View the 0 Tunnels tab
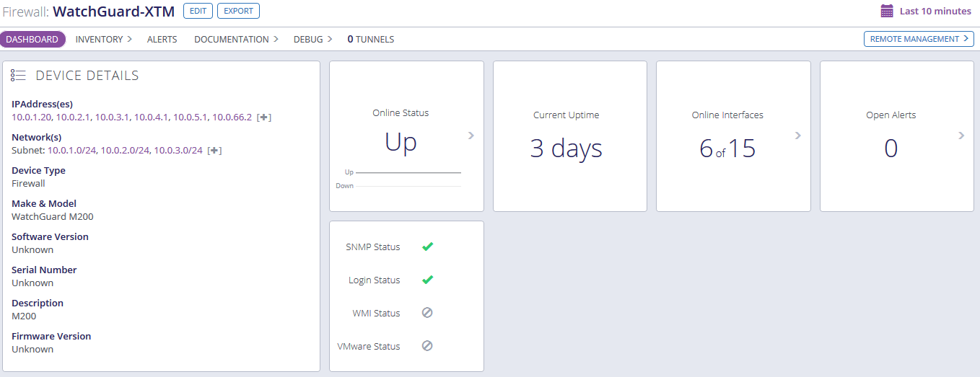This screenshot has height=377, width=980. coord(371,40)
